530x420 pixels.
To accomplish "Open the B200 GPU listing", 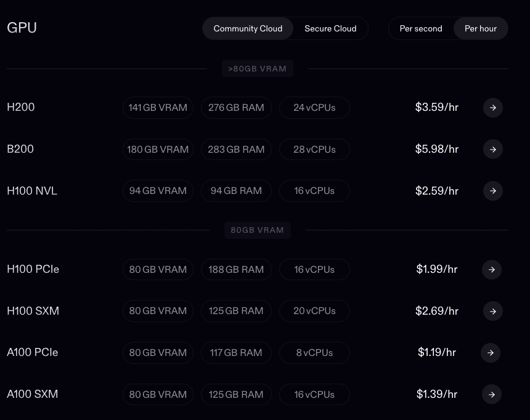I will coord(20,149).
